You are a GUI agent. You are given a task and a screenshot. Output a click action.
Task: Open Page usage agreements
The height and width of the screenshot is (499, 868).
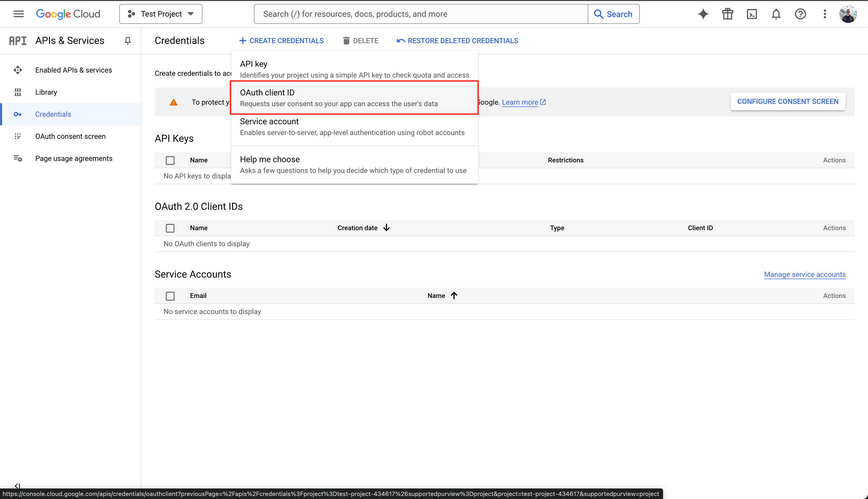[x=73, y=158]
